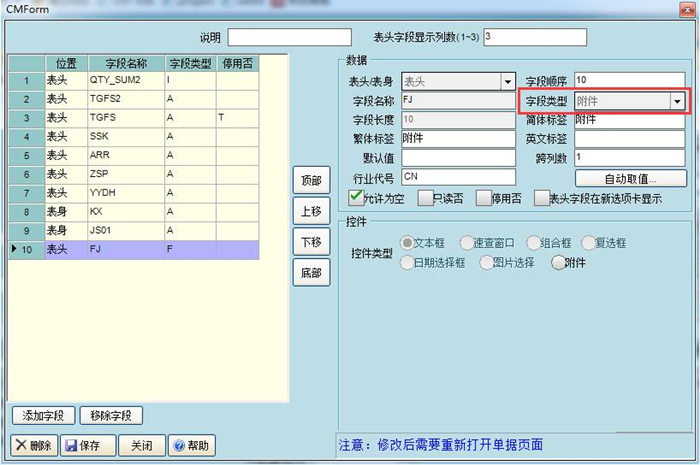Click the 自动取值... button
700x465 pixels.
[x=630, y=179]
